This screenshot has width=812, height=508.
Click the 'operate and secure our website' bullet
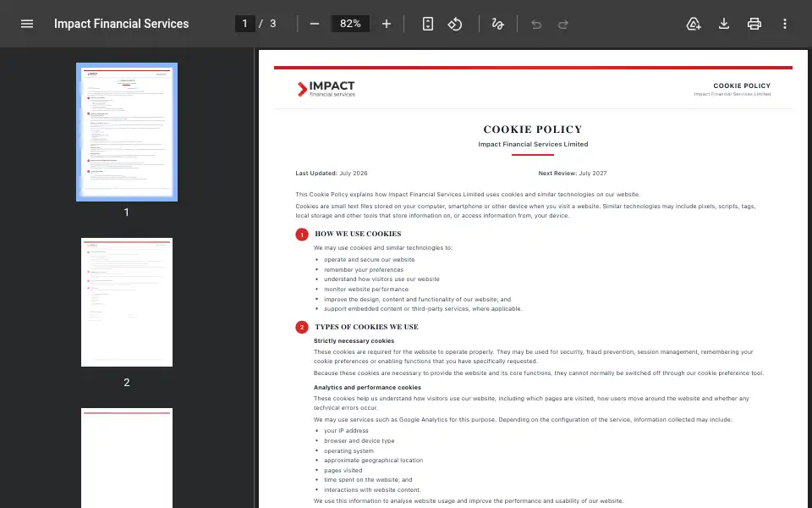tap(370, 260)
